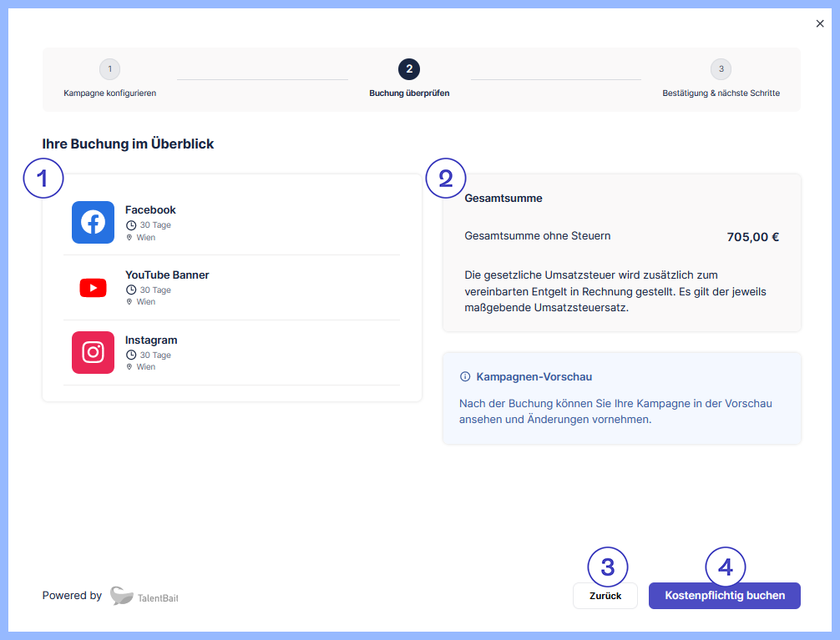
Task: Click the clock icon under Facebook
Action: (130, 225)
